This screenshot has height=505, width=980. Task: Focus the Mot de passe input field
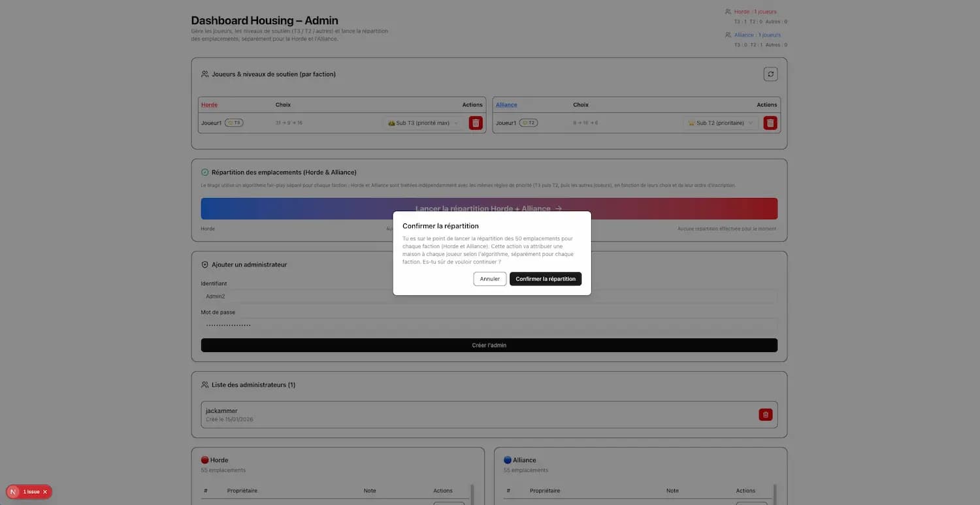click(x=489, y=325)
